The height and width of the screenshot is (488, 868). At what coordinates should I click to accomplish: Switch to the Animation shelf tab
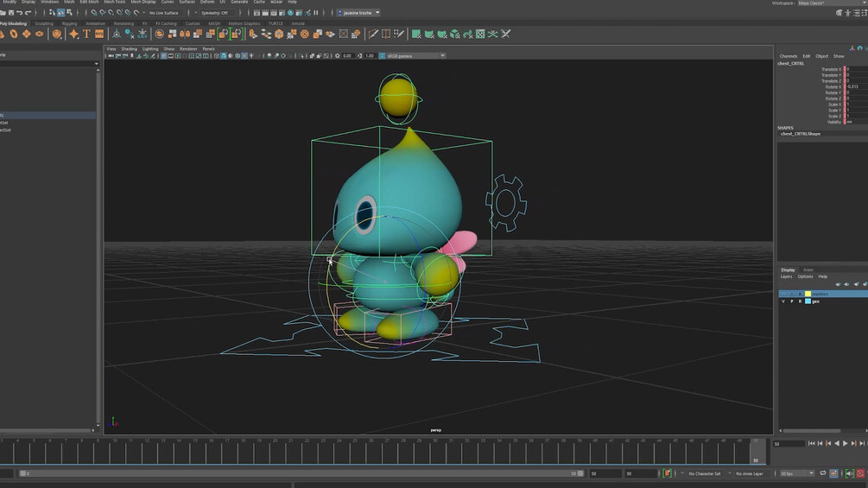pos(95,24)
